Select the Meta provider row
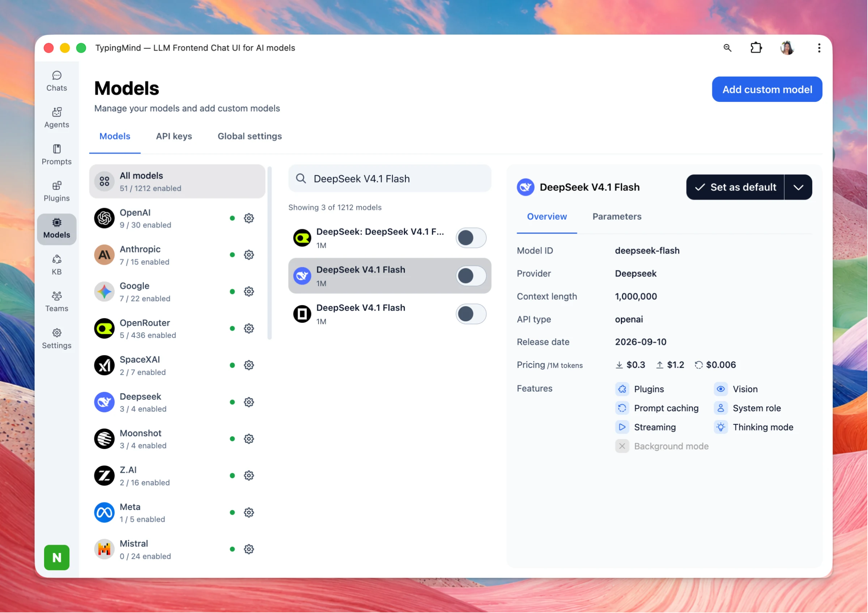 tap(177, 513)
